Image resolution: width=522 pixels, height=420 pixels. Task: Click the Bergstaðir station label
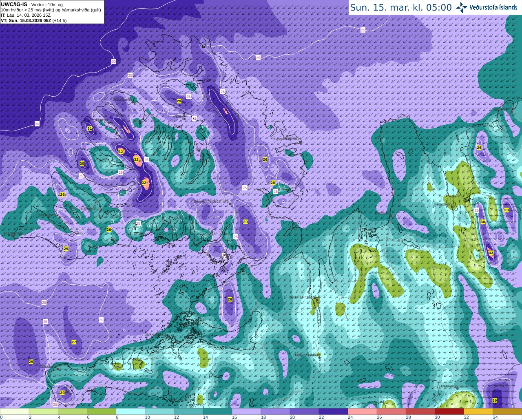pyautogui.click(x=443, y=204)
